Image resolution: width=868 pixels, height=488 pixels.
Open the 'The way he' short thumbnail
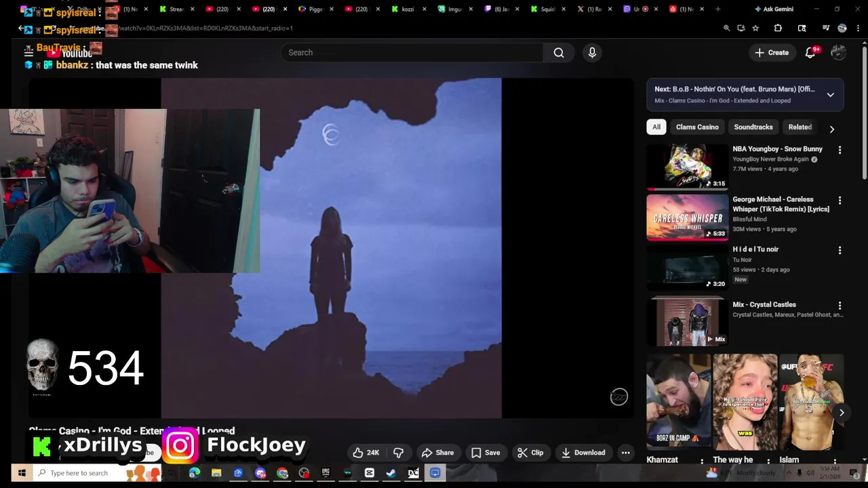745,402
